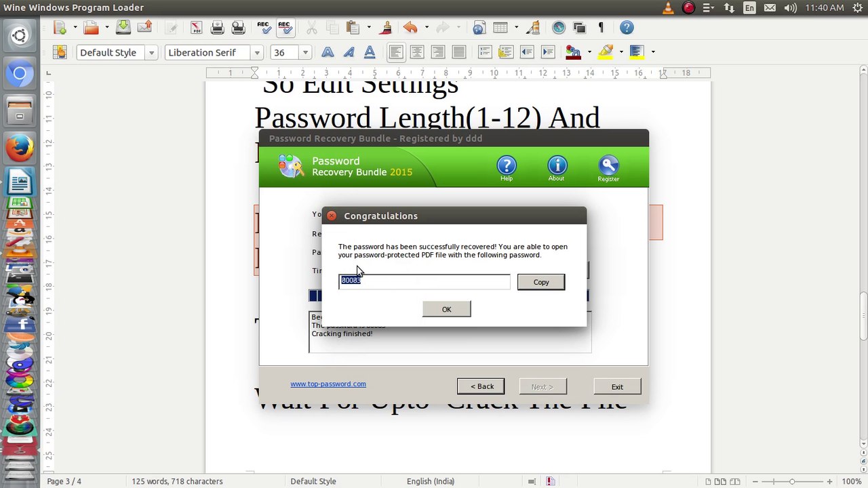Click VLC icon in system tray
The width and height of the screenshot is (868, 488).
point(668,8)
